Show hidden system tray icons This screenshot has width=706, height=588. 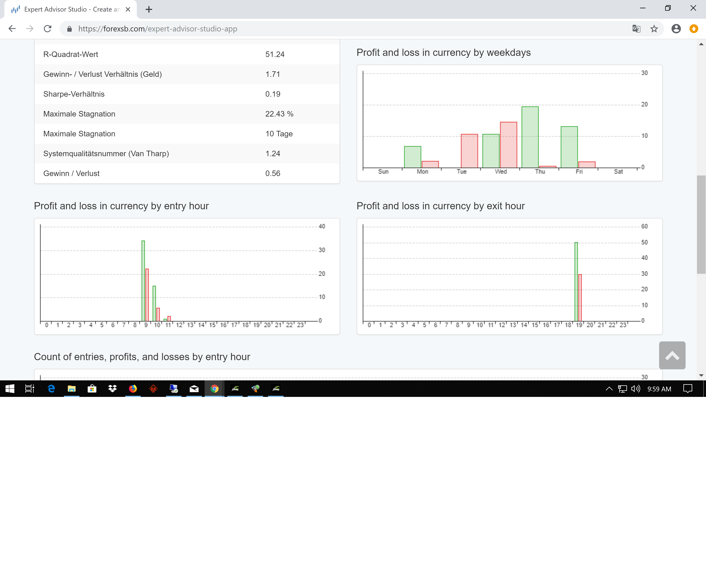[609, 389]
